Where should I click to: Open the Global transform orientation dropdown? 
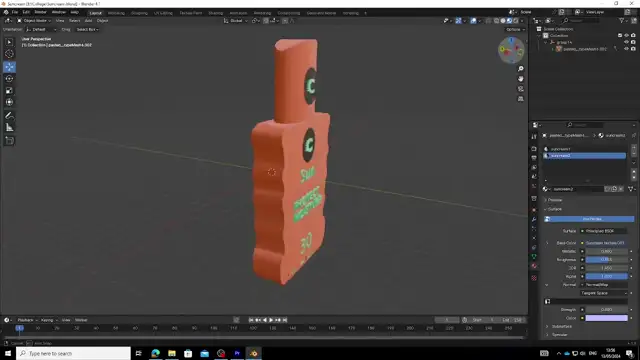point(236,20)
